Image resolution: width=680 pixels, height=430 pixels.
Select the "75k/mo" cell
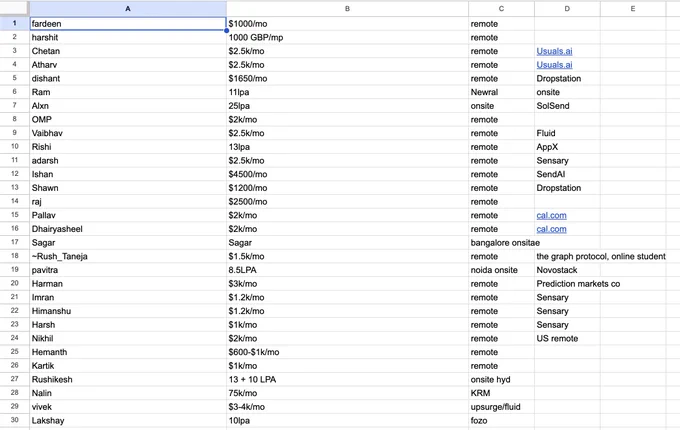pyautogui.click(x=347, y=394)
